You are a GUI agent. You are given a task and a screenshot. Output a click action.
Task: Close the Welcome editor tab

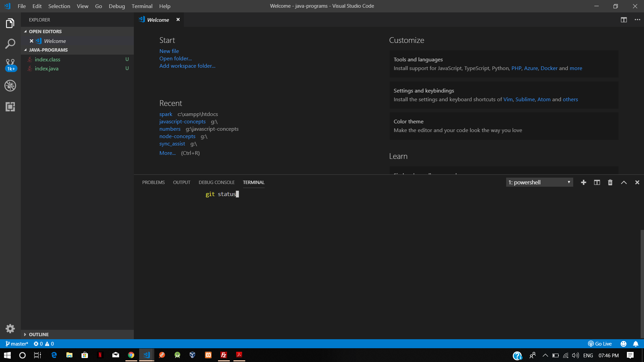click(x=178, y=20)
